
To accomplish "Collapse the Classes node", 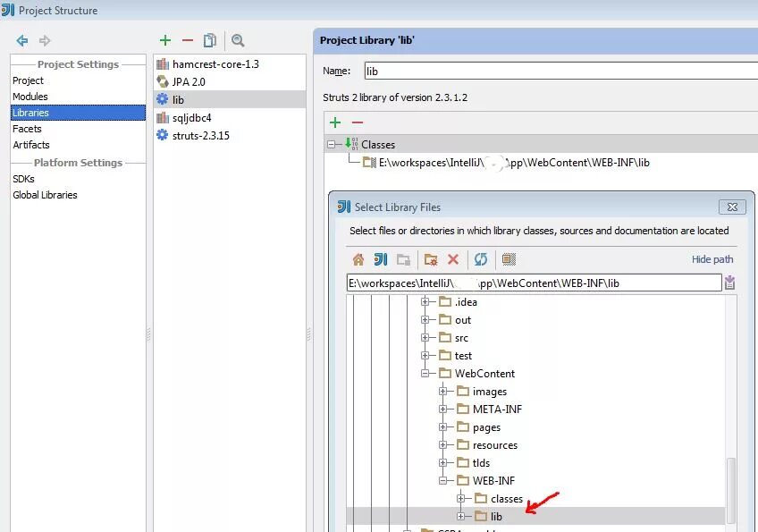I will coord(331,144).
